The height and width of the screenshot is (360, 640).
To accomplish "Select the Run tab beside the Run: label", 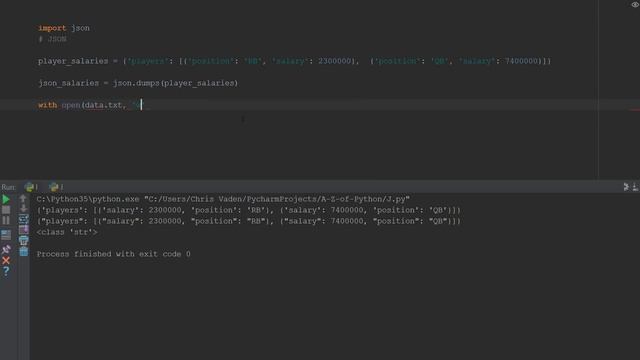I will pyautogui.click(x=31, y=187).
